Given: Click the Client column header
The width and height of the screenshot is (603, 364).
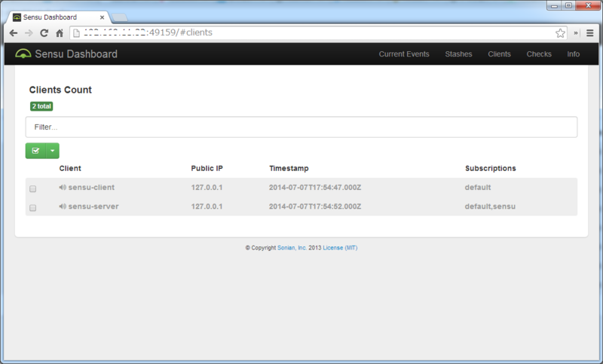Looking at the screenshot, I should (70, 168).
